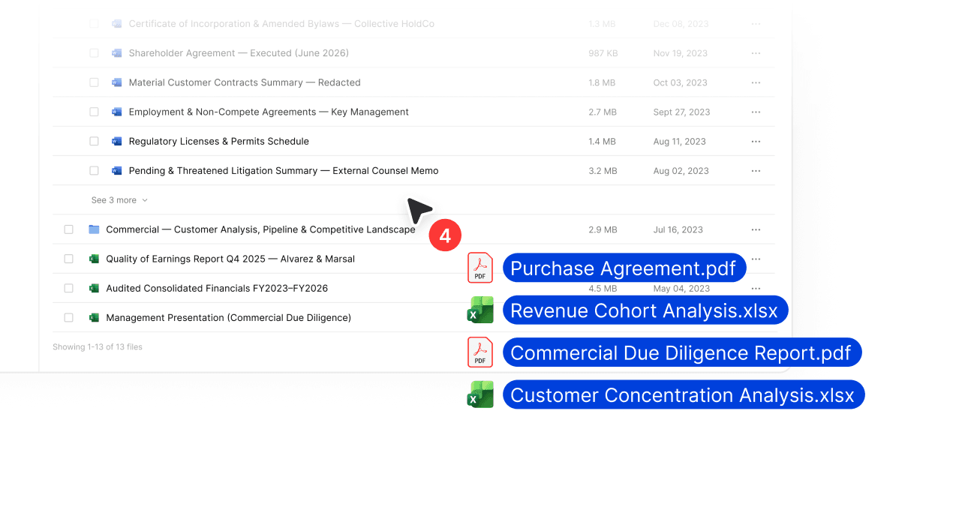Check the Shareholder Agreement file checkbox

pyautogui.click(x=94, y=53)
